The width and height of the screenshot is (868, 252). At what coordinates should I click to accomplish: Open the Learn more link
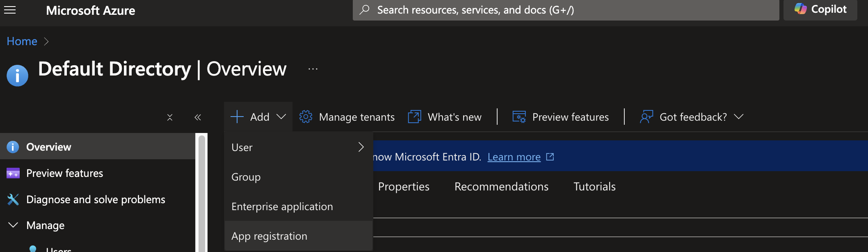click(x=514, y=157)
